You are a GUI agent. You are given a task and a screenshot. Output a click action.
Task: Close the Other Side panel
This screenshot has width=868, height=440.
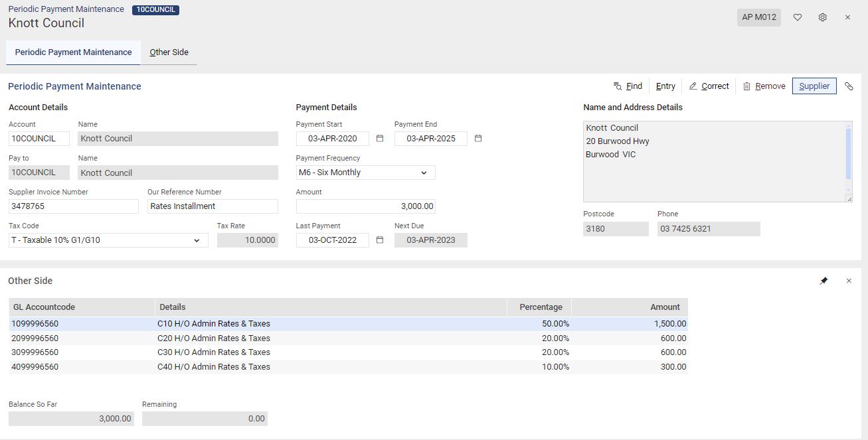(x=849, y=281)
